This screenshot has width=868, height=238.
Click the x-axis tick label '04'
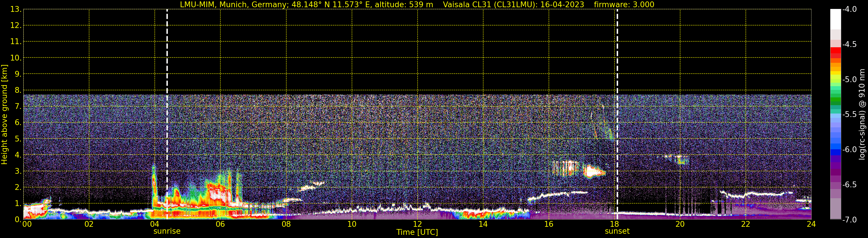(155, 224)
